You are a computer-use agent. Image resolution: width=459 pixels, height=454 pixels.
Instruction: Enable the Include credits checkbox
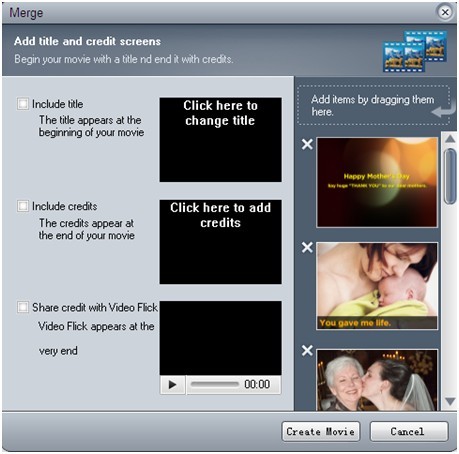point(23,206)
